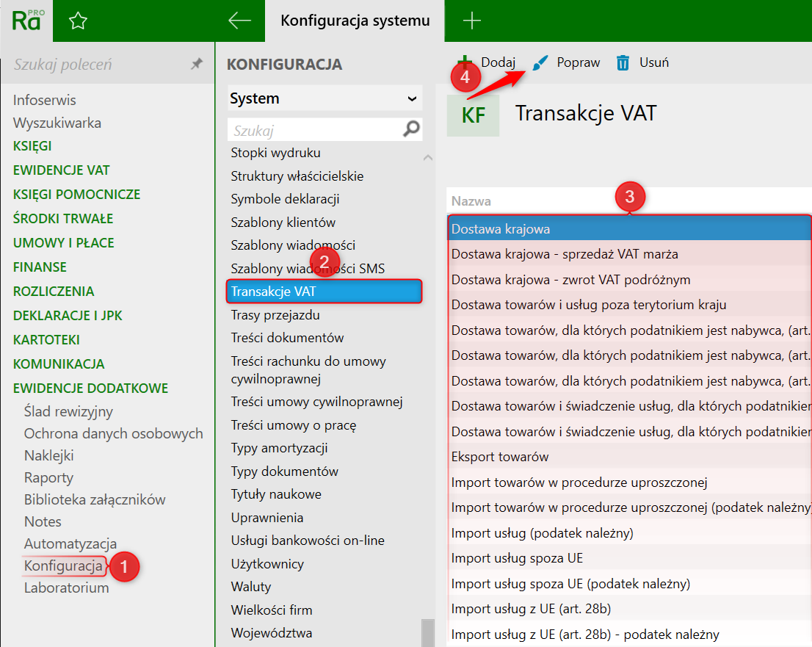Image resolution: width=812 pixels, height=647 pixels.
Task: Expand the DEKLARACJE I JPK section
Action: pos(68,315)
